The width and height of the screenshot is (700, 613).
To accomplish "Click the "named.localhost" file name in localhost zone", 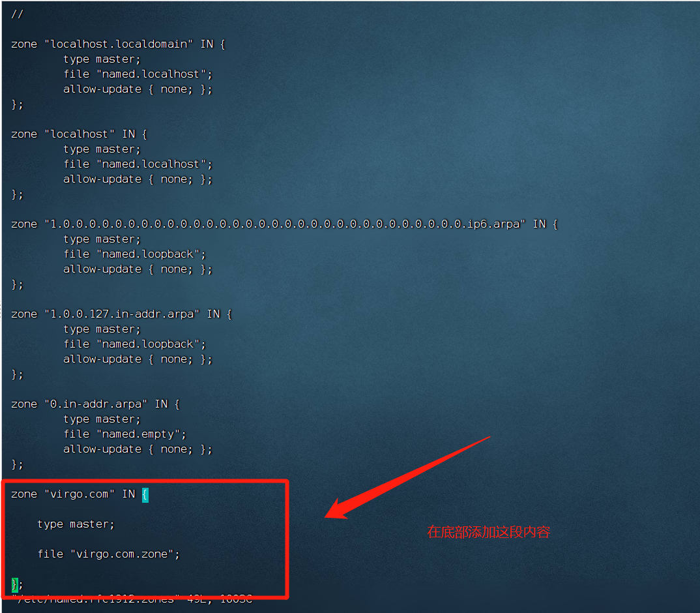I will 151,164.
